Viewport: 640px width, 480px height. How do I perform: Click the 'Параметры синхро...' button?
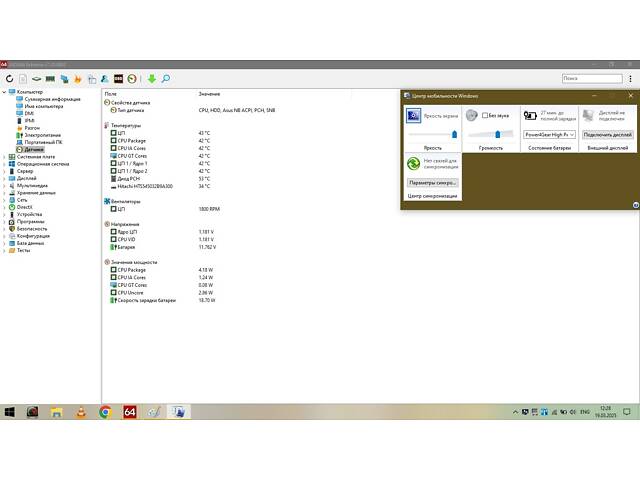click(432, 182)
